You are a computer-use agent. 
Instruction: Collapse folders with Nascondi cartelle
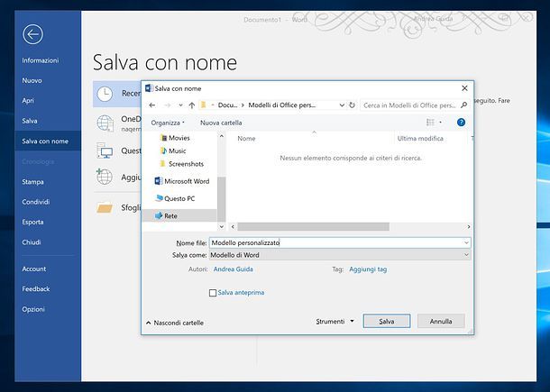[x=175, y=323]
